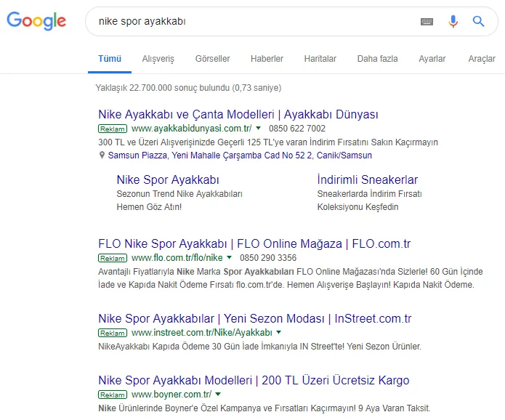Open Ayarlar settings menu
The height and width of the screenshot is (420, 505).
pyautogui.click(x=432, y=59)
